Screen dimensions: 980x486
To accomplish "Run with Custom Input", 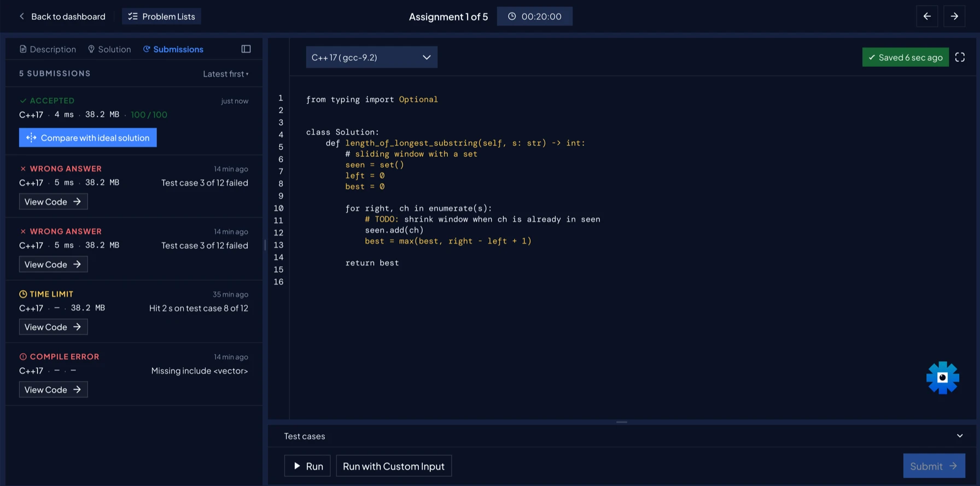I will tap(394, 466).
